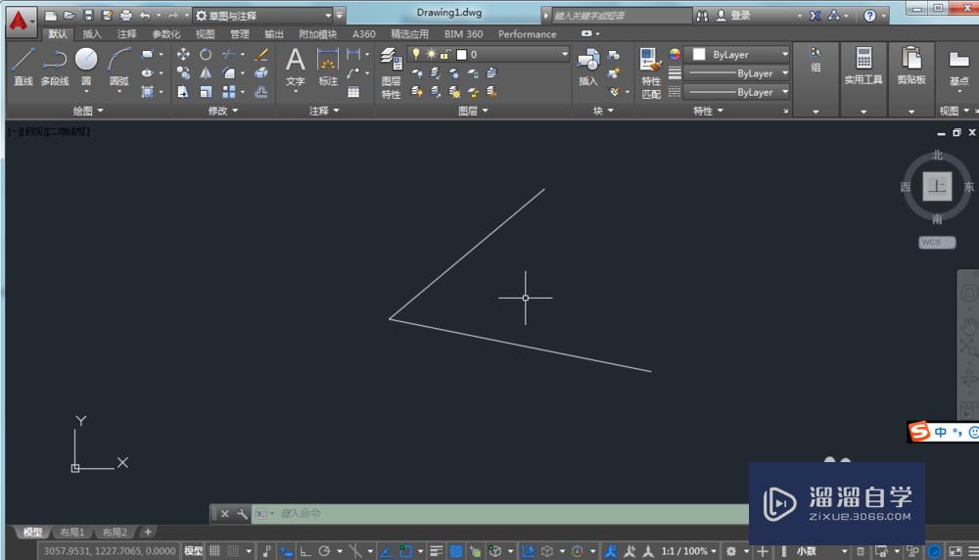Click the WCS button under ViewCube
This screenshot has width=979, height=560.
point(937,242)
